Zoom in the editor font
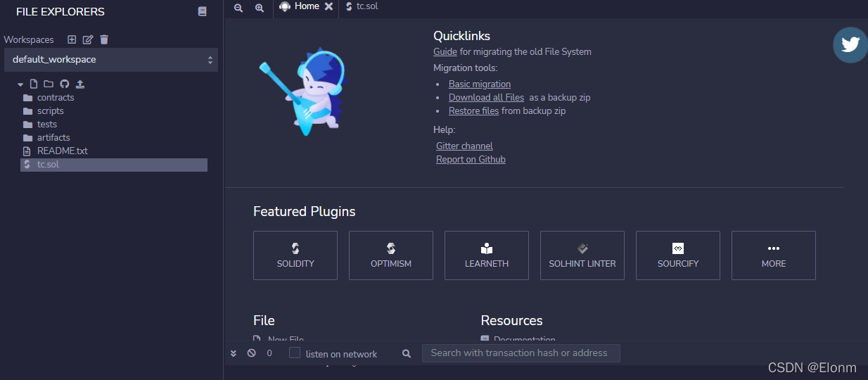Screen dimensions: 868x380 (260, 8)
